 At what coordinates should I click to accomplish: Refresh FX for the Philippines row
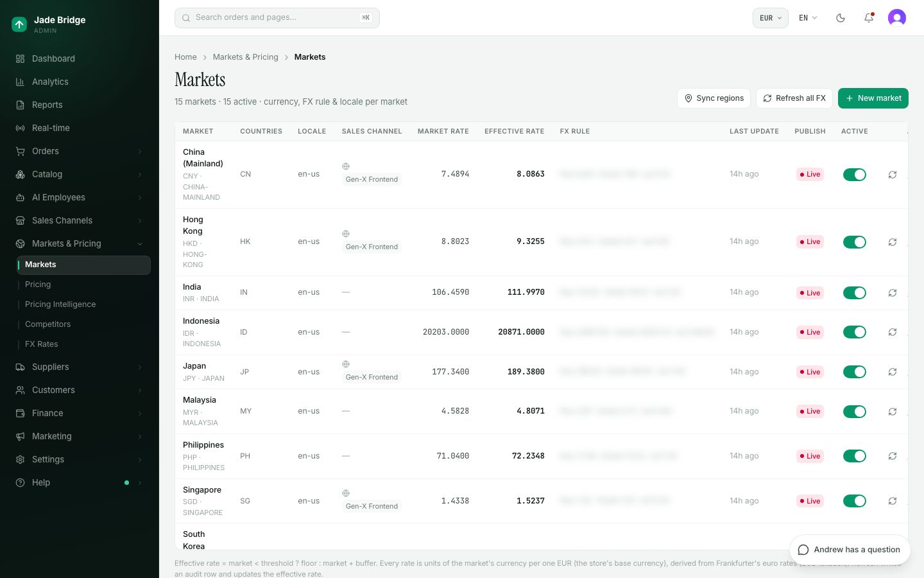click(x=893, y=456)
